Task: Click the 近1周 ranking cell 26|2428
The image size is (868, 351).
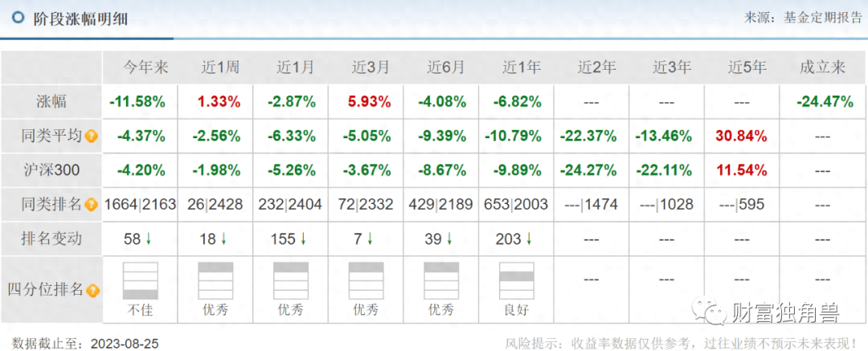Action: pos(215,205)
